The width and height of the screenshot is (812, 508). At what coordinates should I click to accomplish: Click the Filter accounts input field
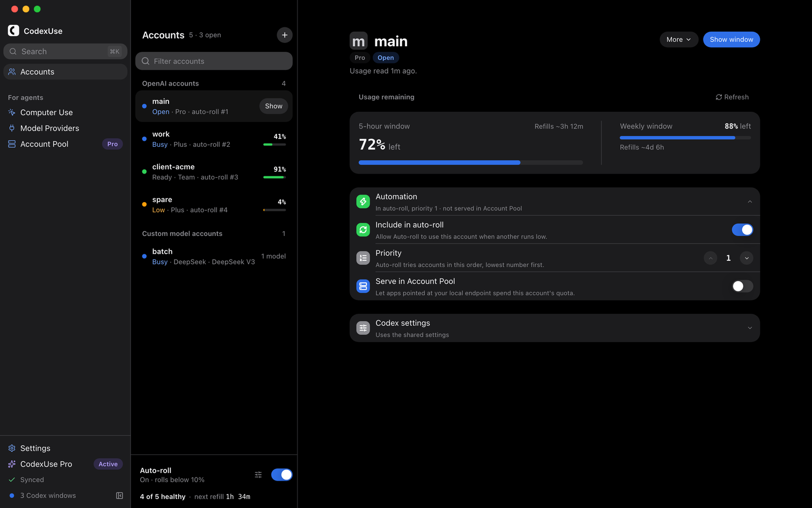click(x=214, y=61)
